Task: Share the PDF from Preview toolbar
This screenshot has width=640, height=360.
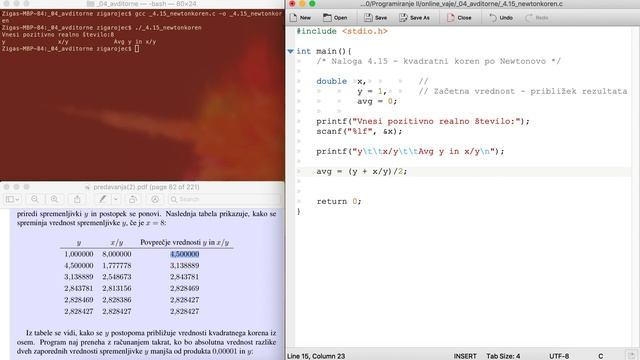Action: pos(77,199)
